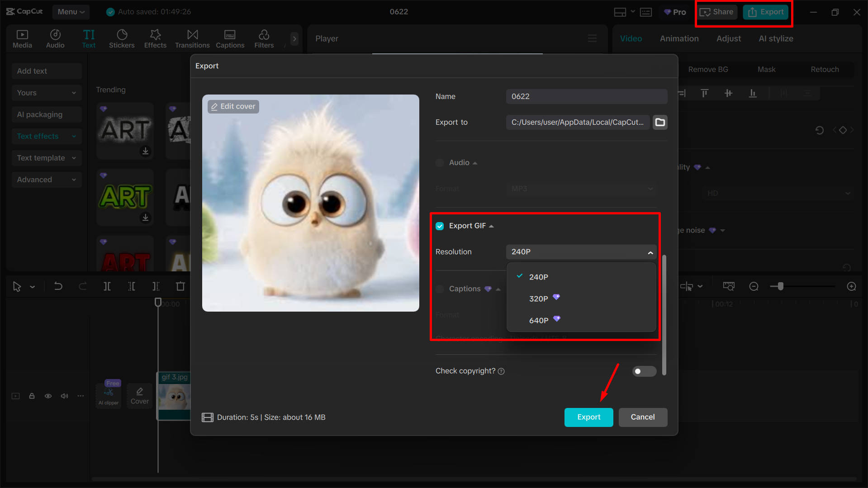
Task: Open the Stickers panel
Action: point(122,38)
